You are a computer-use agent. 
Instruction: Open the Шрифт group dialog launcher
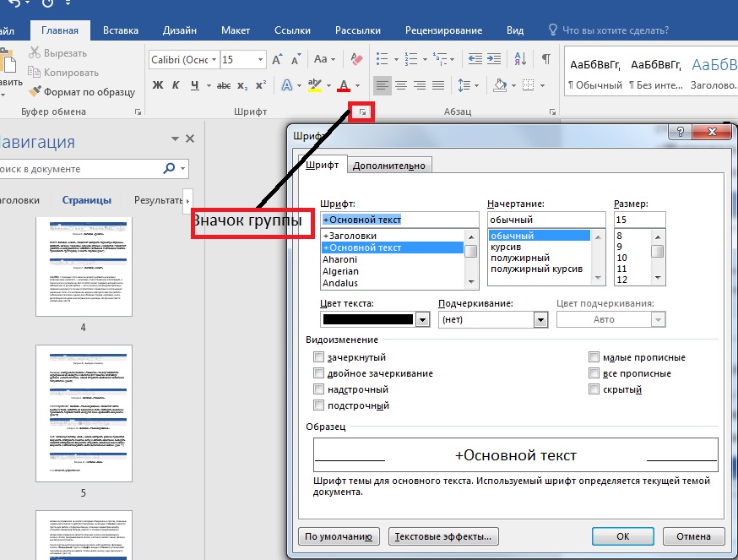[362, 112]
